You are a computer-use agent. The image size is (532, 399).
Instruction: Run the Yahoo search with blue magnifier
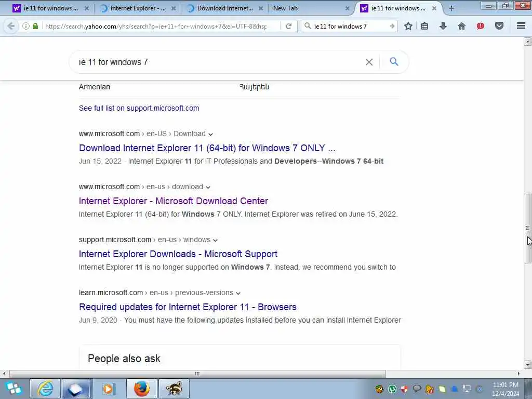(394, 62)
